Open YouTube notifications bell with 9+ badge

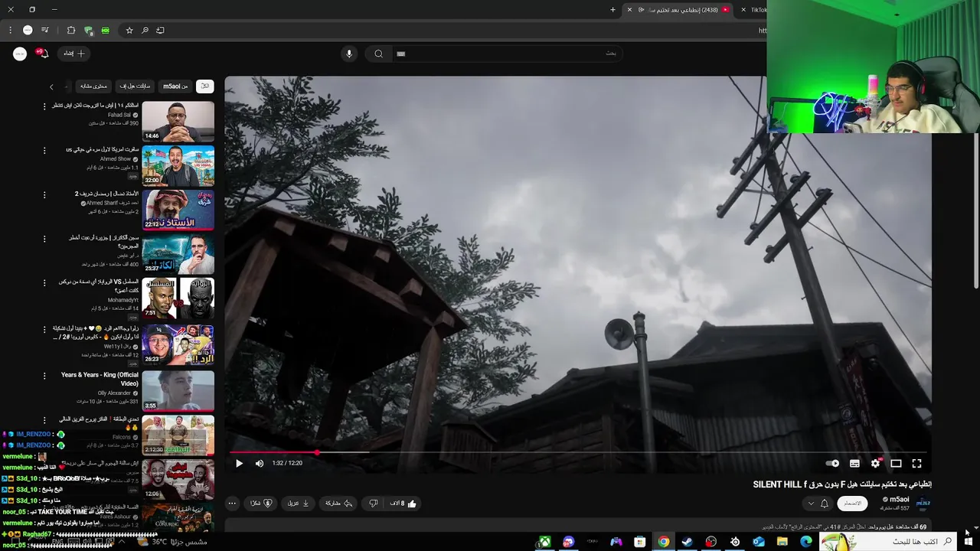[42, 54]
